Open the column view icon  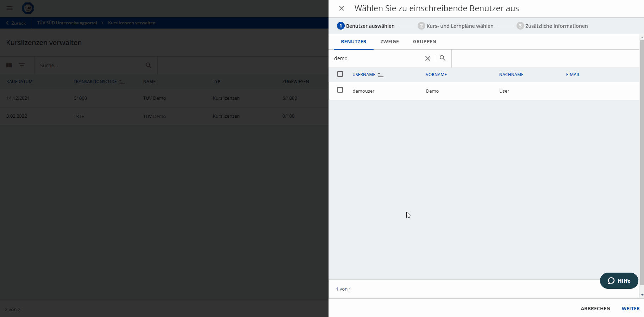click(x=9, y=66)
